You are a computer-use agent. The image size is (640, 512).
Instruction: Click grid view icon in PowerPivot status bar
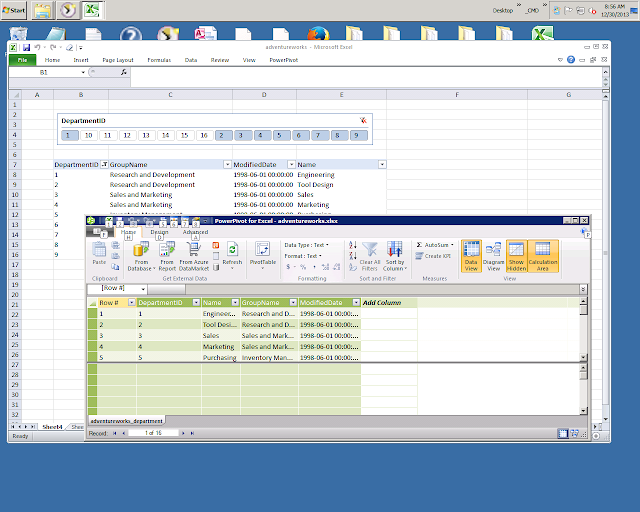[x=563, y=434]
